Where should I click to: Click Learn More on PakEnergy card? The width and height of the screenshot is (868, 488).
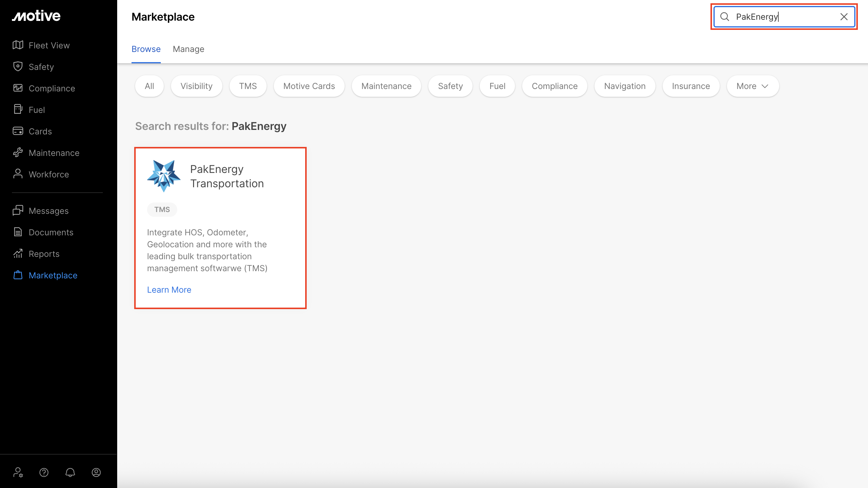click(169, 290)
